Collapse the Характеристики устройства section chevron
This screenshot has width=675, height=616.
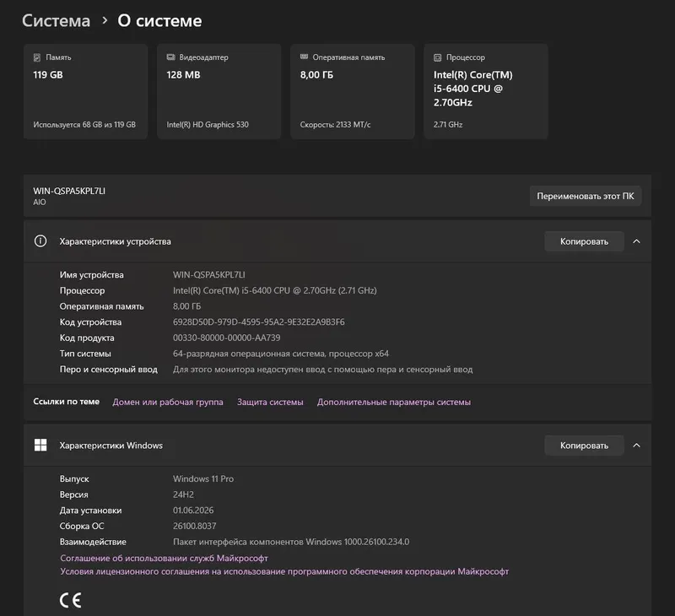click(x=637, y=241)
